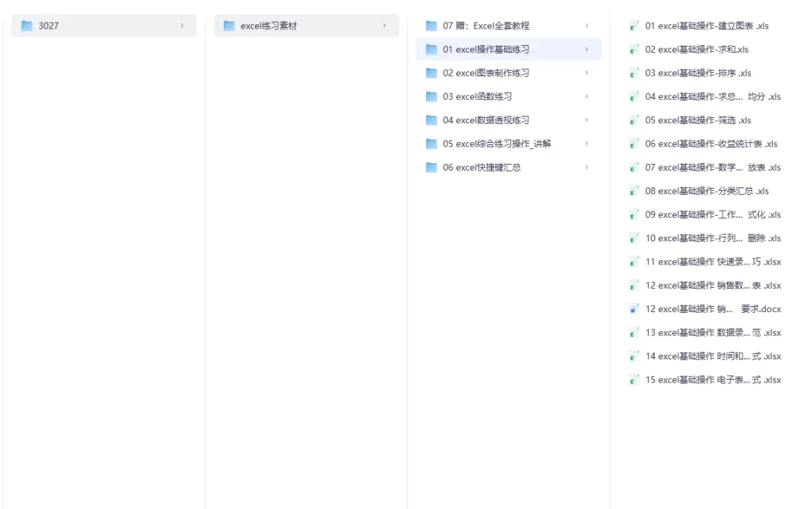Expand chevron of 01 excel操作基础练习

586,49
